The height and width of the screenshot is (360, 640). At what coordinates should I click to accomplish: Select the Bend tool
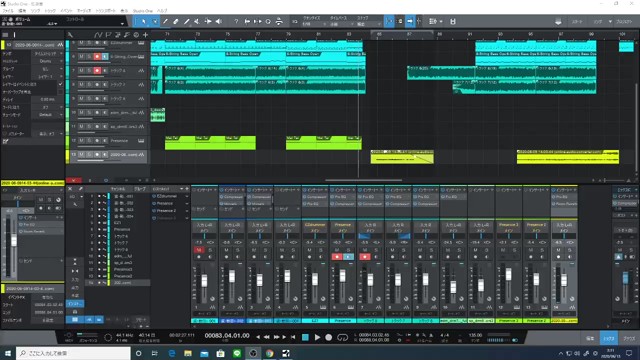(208, 22)
